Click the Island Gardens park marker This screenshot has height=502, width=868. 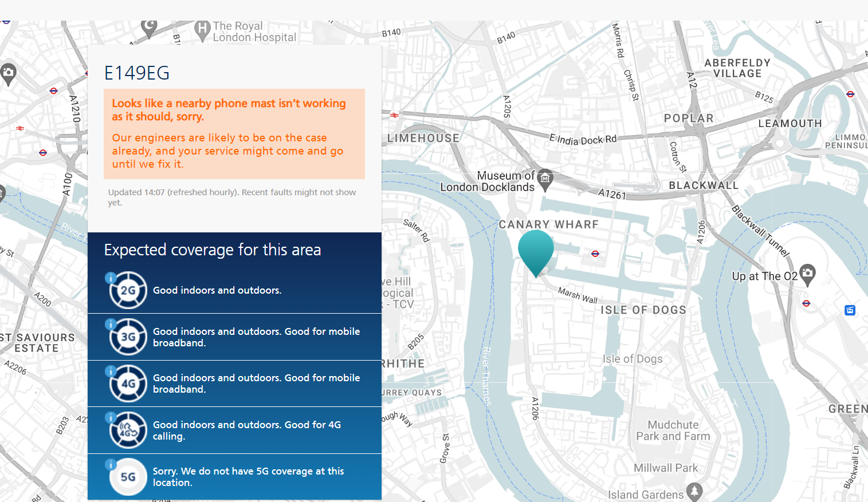pos(694,492)
